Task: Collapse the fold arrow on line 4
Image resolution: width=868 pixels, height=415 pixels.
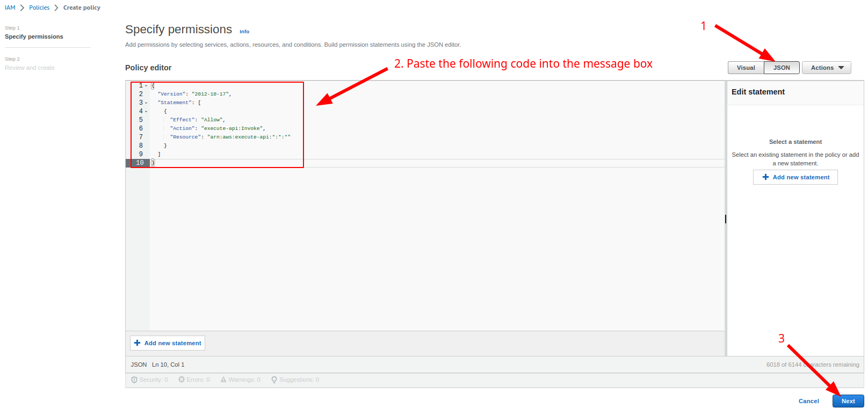Action: point(146,112)
